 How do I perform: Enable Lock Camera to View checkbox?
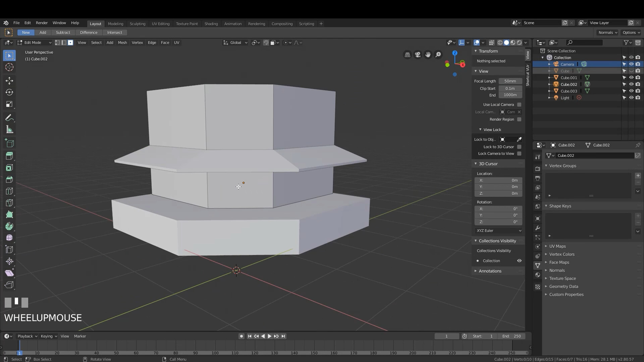point(519,154)
